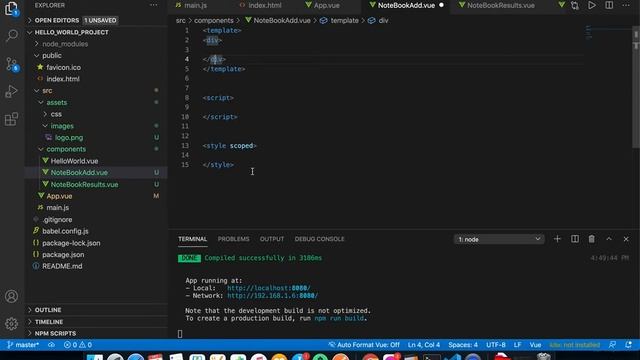640x360 pixels.
Task: Switch to the main.js editor tab
Action: click(196, 5)
